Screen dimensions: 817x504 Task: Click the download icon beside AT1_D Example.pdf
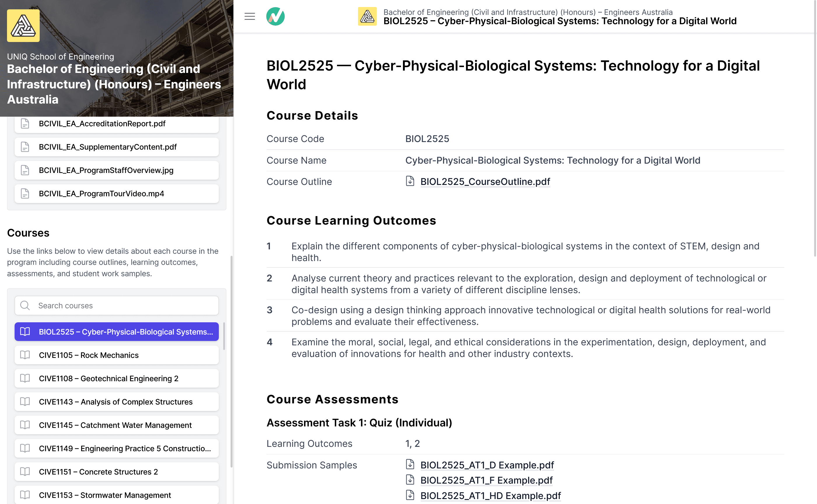pyautogui.click(x=410, y=465)
